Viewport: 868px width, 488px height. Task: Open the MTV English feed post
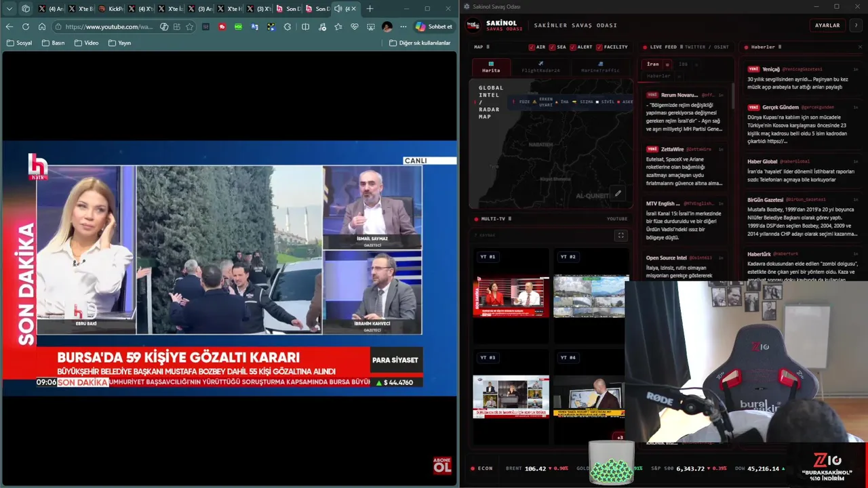point(685,220)
